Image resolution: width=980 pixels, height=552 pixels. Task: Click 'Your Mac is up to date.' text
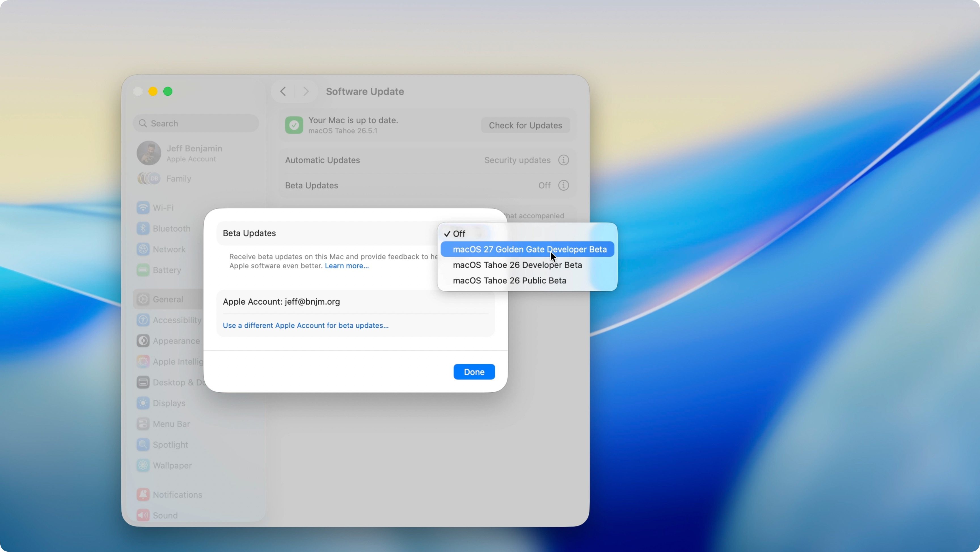tap(353, 120)
